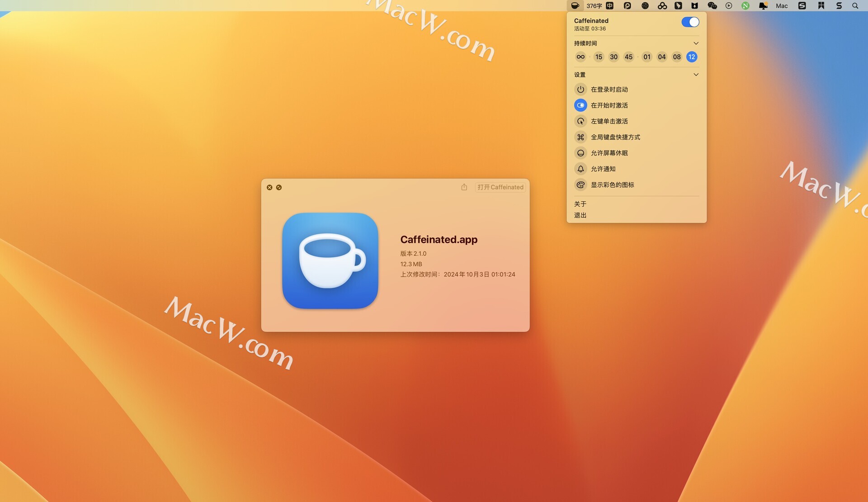Click the palette icon for colored icon

tap(580, 185)
